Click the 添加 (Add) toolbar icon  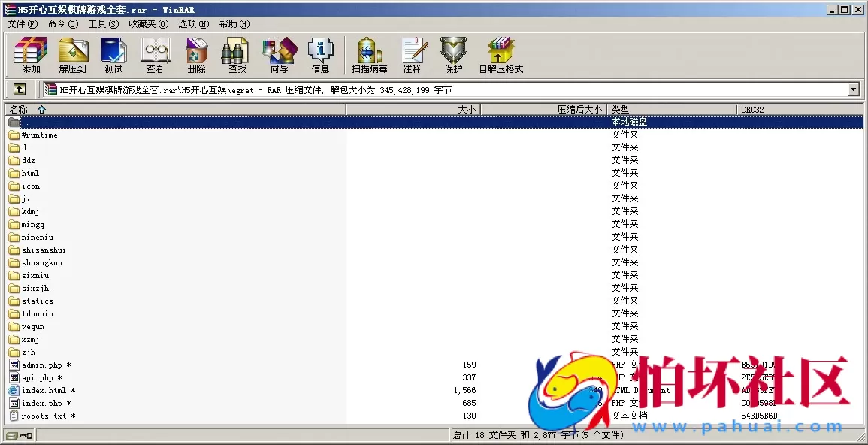(29, 54)
